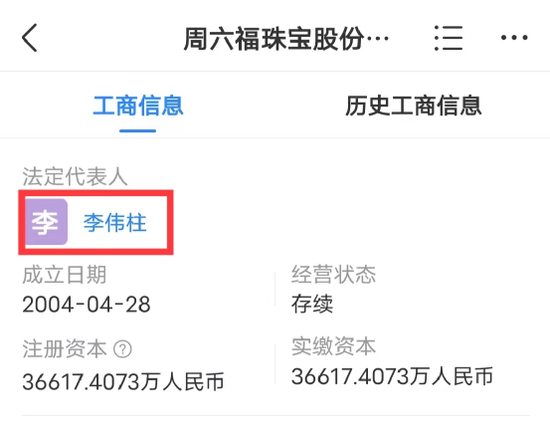550x422 pixels.
Task: Click the registered capital help question icon
Action: coord(123,349)
